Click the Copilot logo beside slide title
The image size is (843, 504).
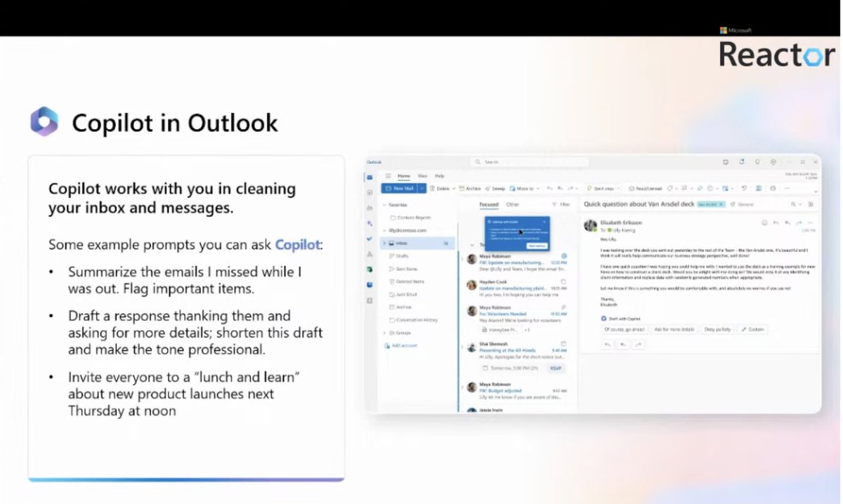(44, 121)
